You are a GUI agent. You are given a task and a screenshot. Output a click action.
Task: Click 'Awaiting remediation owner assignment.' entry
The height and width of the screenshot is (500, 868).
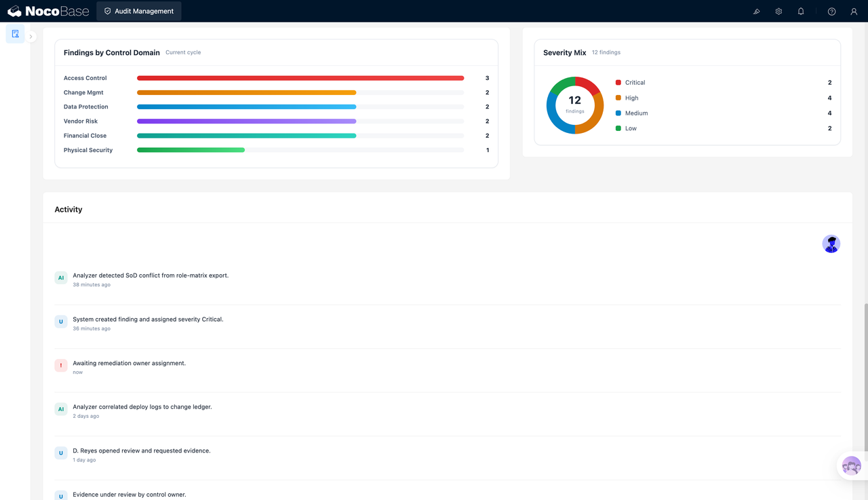129,363
